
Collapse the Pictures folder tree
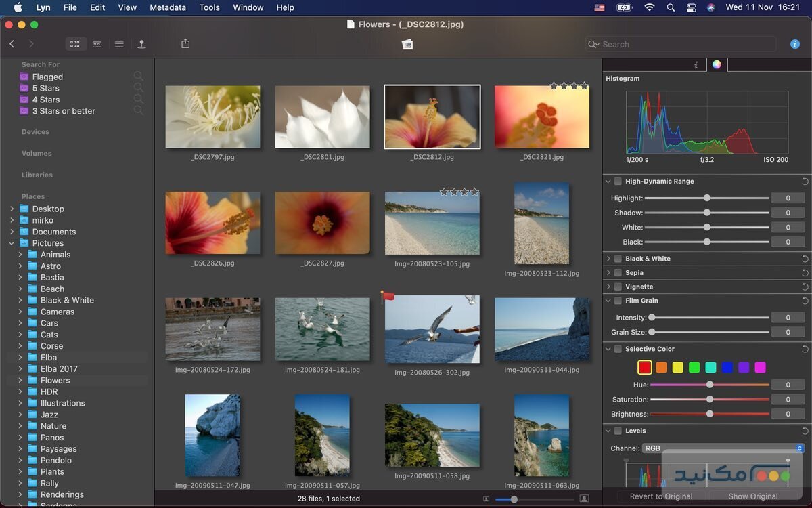click(12, 243)
